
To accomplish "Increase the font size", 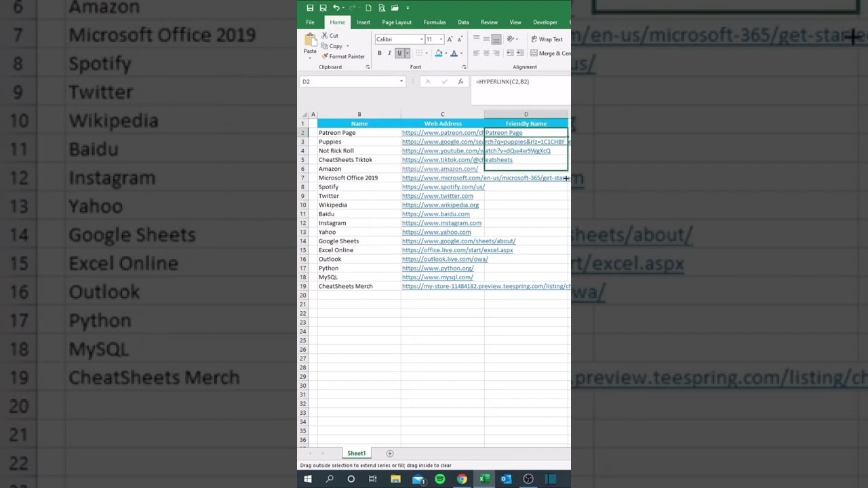I will pos(450,39).
